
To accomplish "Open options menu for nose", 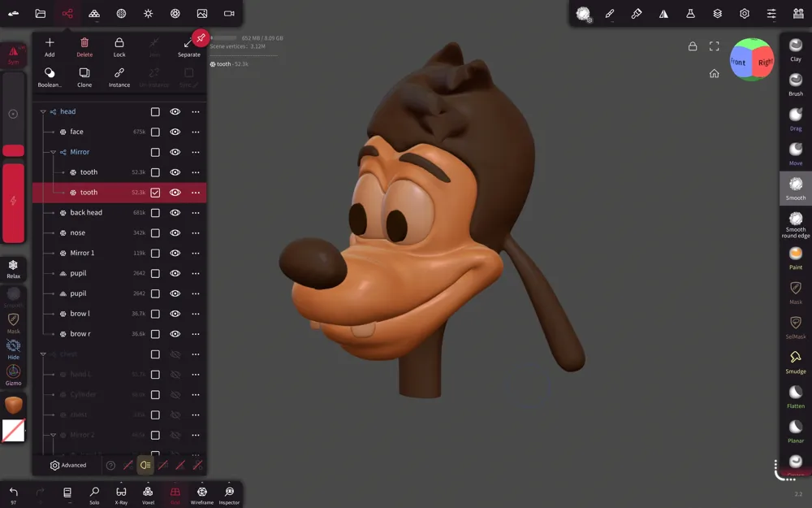I will (x=195, y=232).
